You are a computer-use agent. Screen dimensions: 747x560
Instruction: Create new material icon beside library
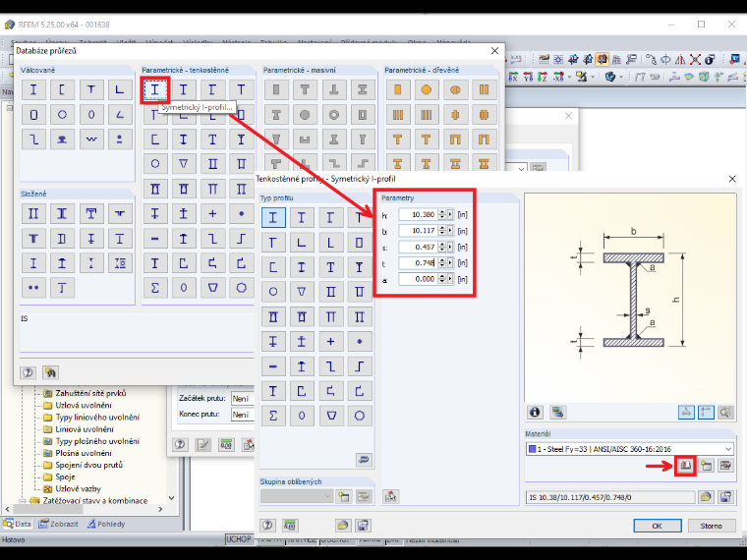click(x=706, y=466)
